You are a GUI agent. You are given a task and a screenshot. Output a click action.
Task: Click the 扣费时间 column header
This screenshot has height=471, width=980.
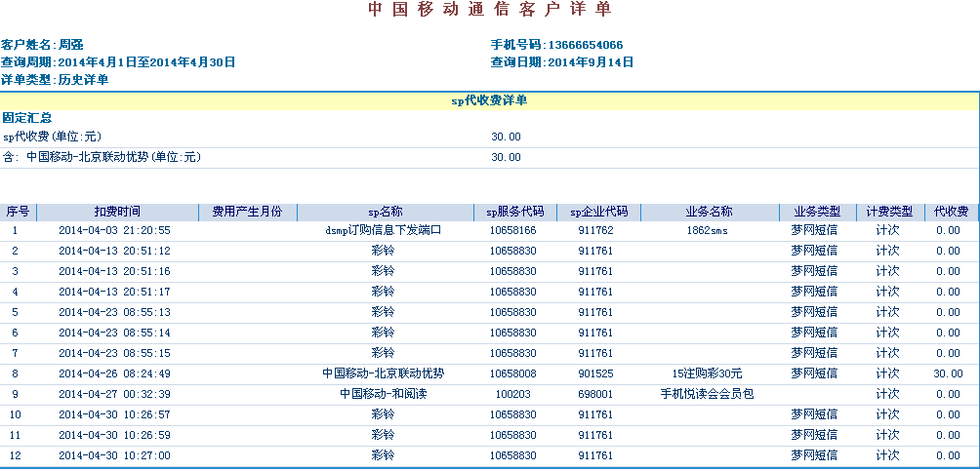[116, 212]
